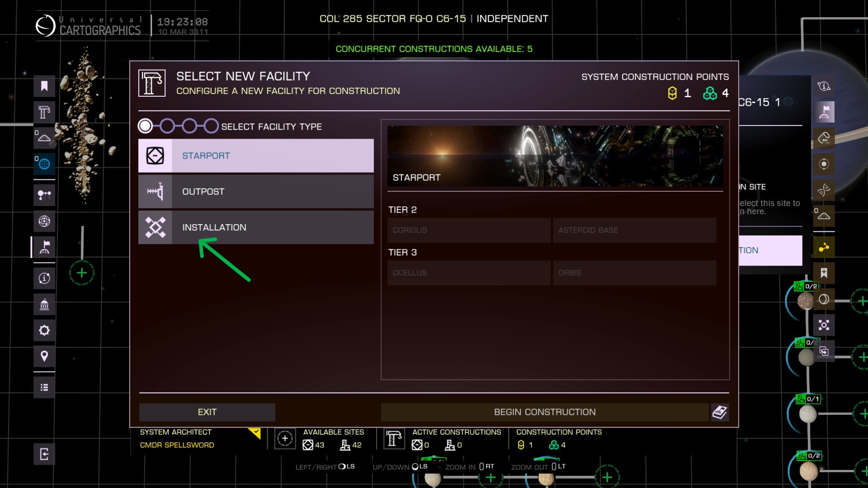Click the fourth wizard step circle
The height and width of the screenshot is (488, 868).
click(x=211, y=126)
